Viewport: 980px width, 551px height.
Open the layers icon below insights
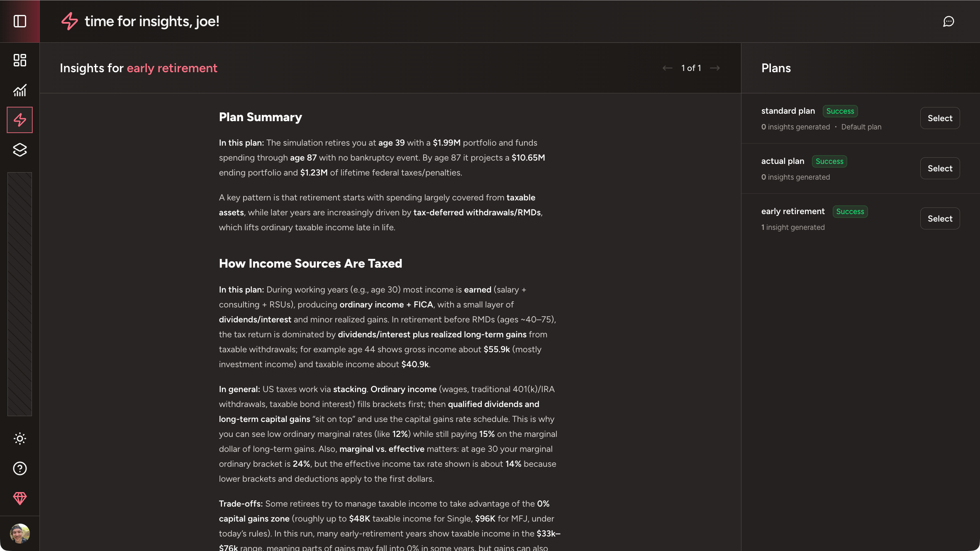click(x=20, y=150)
